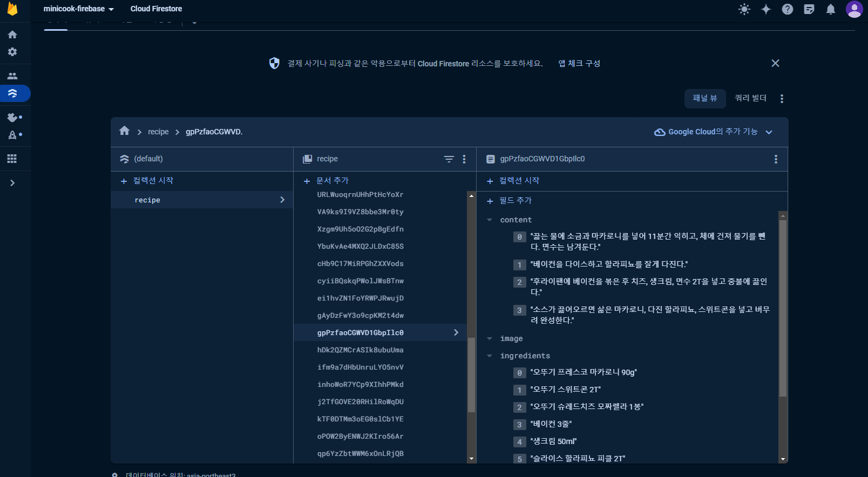Expand the image field

click(x=490, y=338)
